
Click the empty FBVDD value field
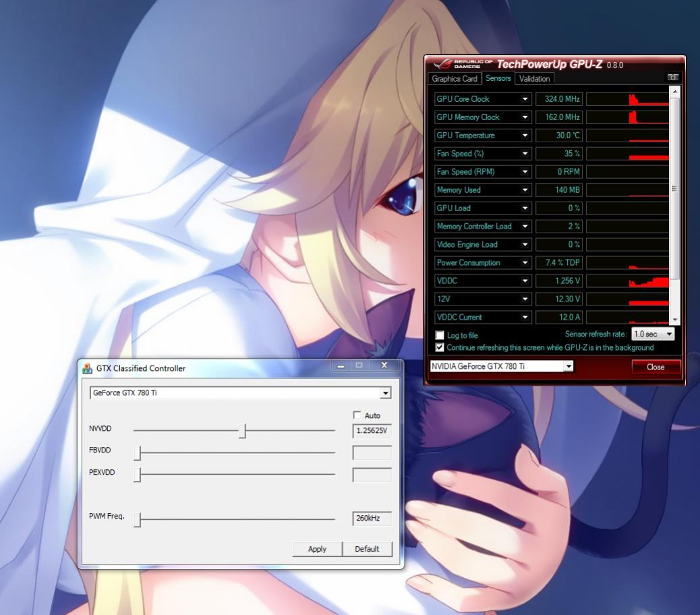click(x=372, y=452)
